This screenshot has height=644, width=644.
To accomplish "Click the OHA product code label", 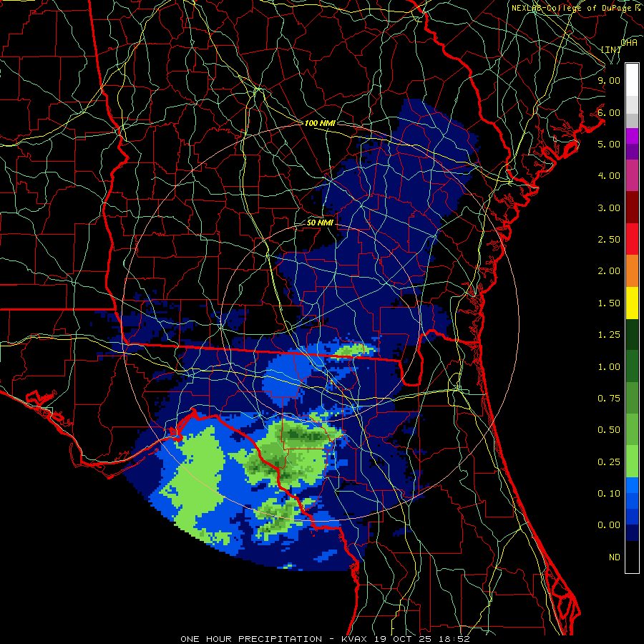I will (629, 43).
